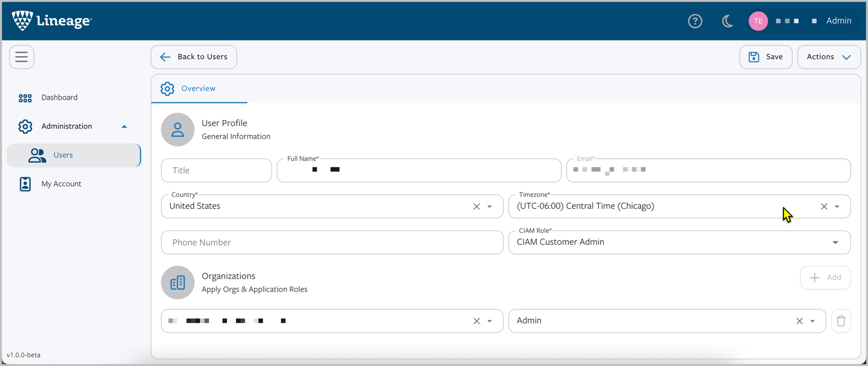Clear the Country selection
The height and width of the screenshot is (366, 868).
pos(477,207)
